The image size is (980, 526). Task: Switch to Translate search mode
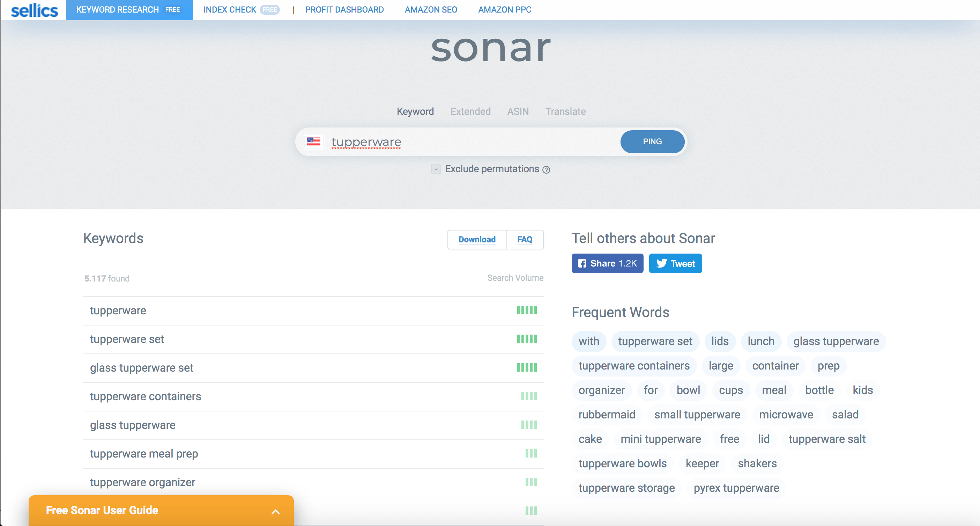565,111
